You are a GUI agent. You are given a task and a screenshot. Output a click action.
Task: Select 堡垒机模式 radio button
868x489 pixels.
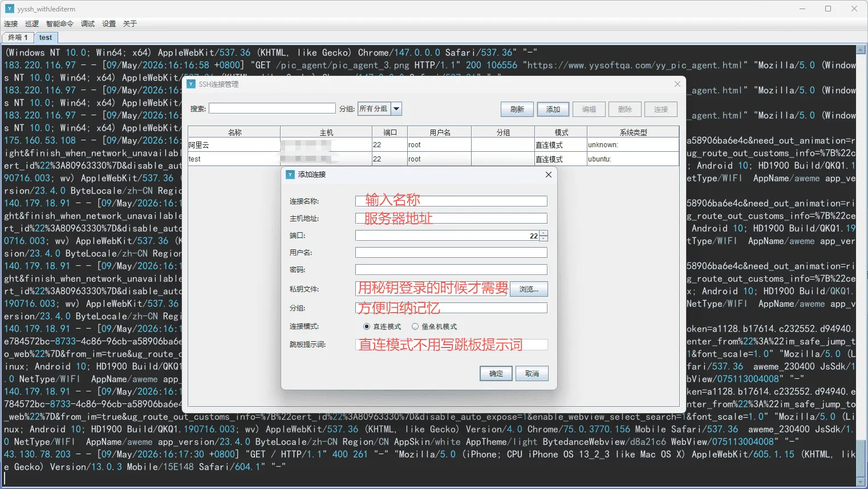click(415, 326)
